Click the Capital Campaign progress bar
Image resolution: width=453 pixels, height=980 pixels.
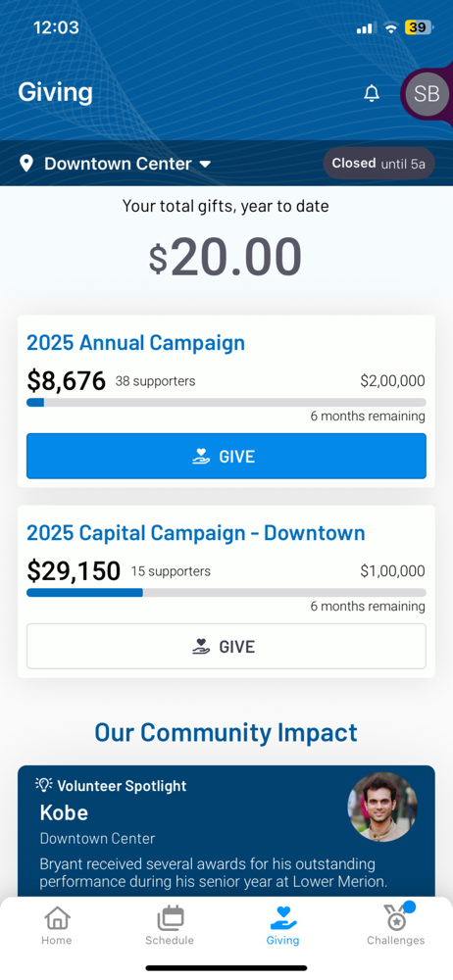tap(226, 593)
